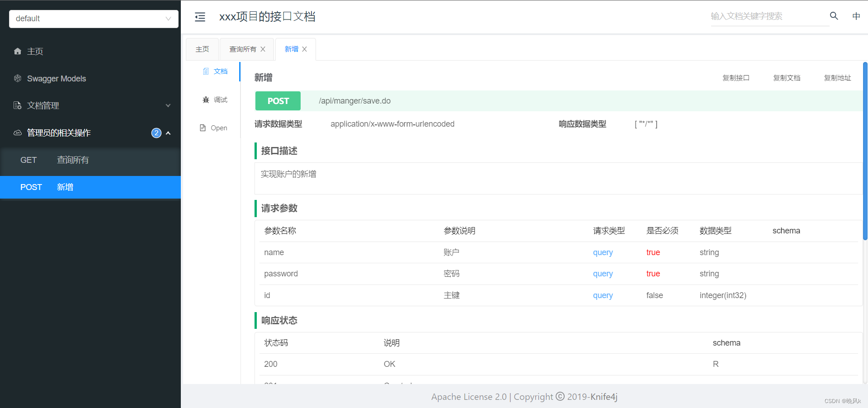868x408 pixels.
Task: Open 文档管理 menu item
Action: pos(90,105)
